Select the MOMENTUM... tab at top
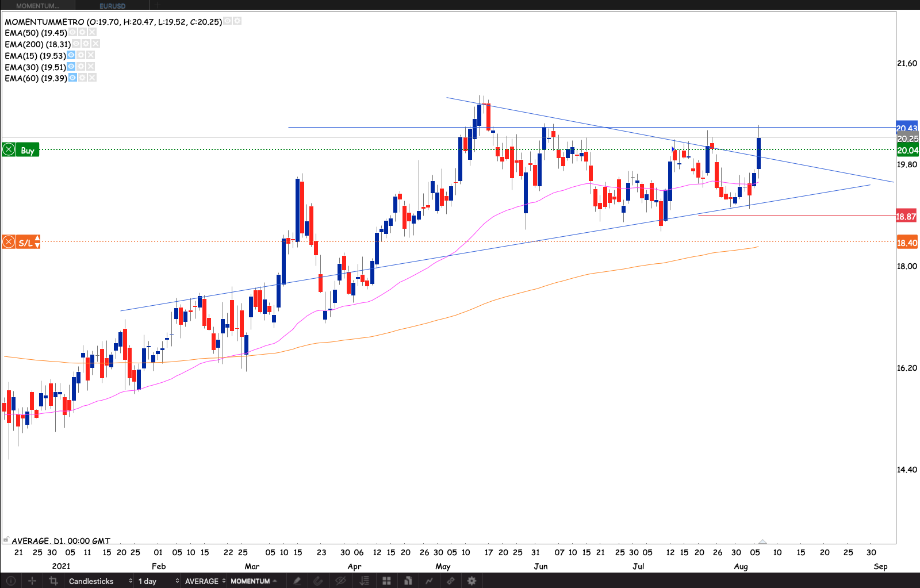 coord(37,6)
